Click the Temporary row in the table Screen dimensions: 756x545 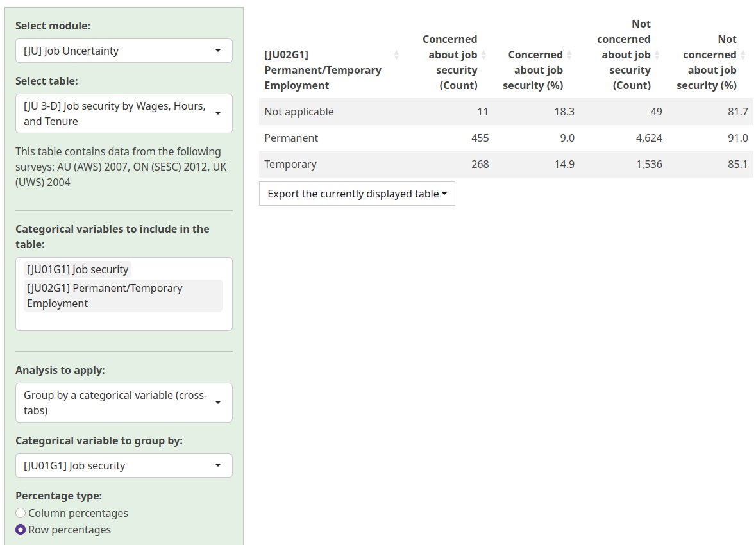(x=290, y=164)
